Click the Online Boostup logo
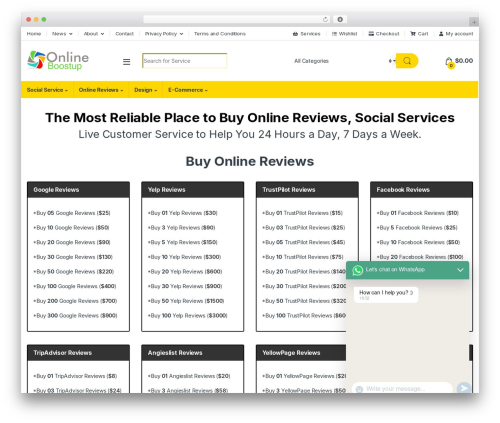500x423 pixels. 58,60
